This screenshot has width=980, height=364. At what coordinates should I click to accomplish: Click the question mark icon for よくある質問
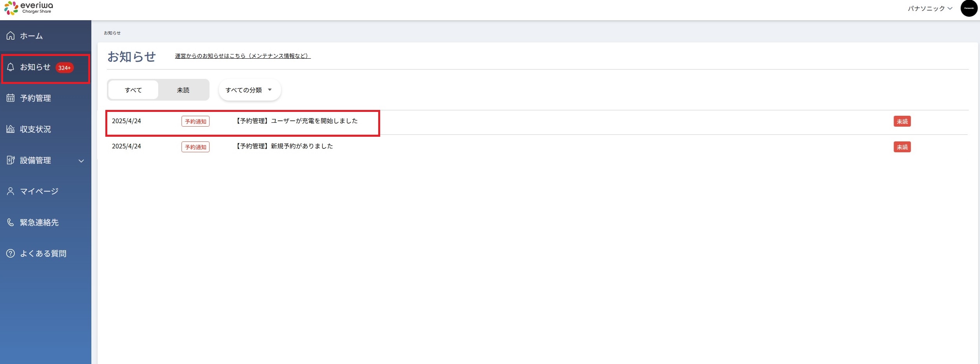pyautogui.click(x=10, y=253)
